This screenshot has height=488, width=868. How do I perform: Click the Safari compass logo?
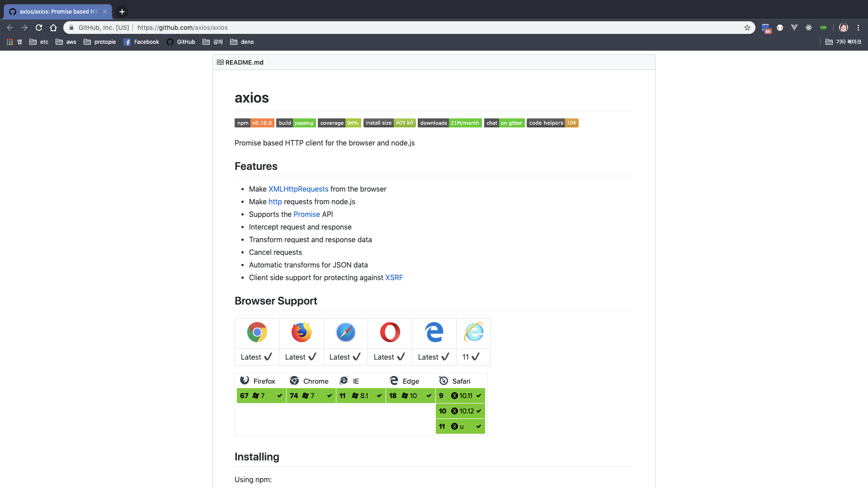[x=345, y=332]
